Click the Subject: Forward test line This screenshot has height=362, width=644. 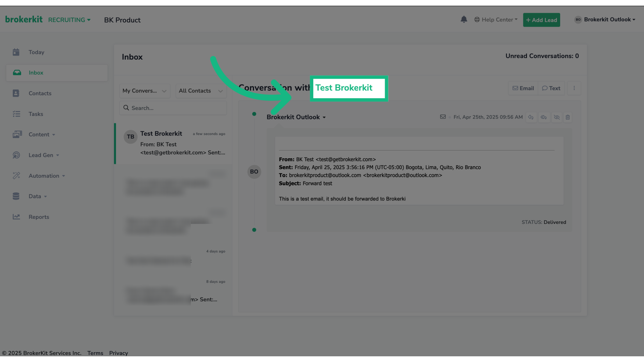pyautogui.click(x=306, y=183)
